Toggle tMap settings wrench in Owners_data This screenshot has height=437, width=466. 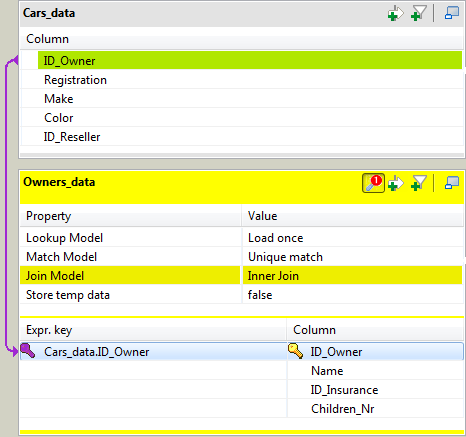click(373, 183)
